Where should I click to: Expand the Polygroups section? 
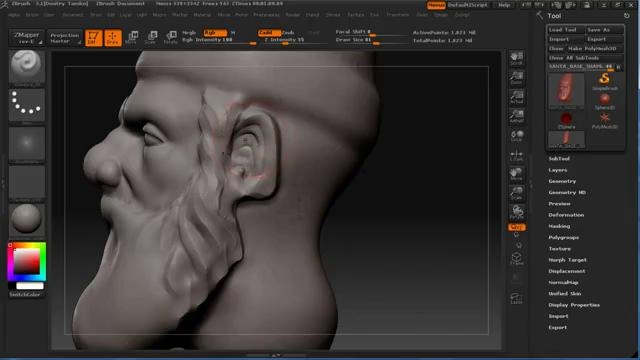coord(563,238)
